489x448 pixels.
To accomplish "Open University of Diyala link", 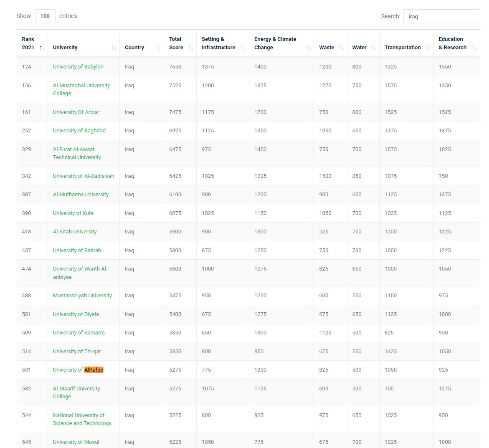I will [x=76, y=314].
